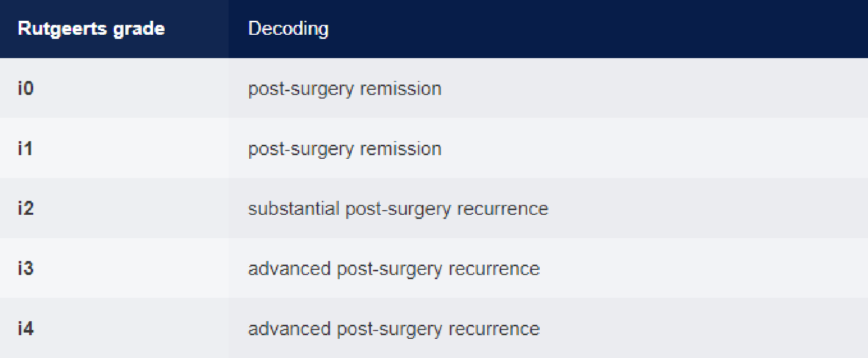Click the decoding text in the i4 row
The height and width of the screenshot is (358, 868).
tap(394, 329)
